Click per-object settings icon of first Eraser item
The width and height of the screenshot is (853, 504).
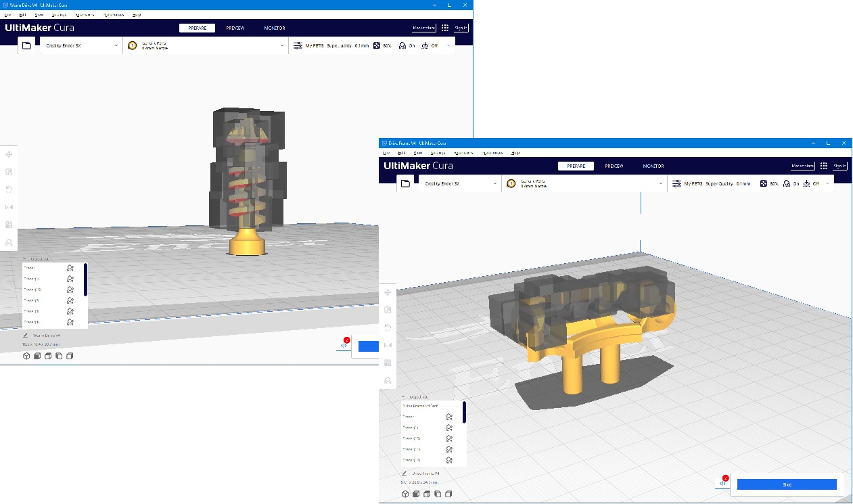(449, 417)
